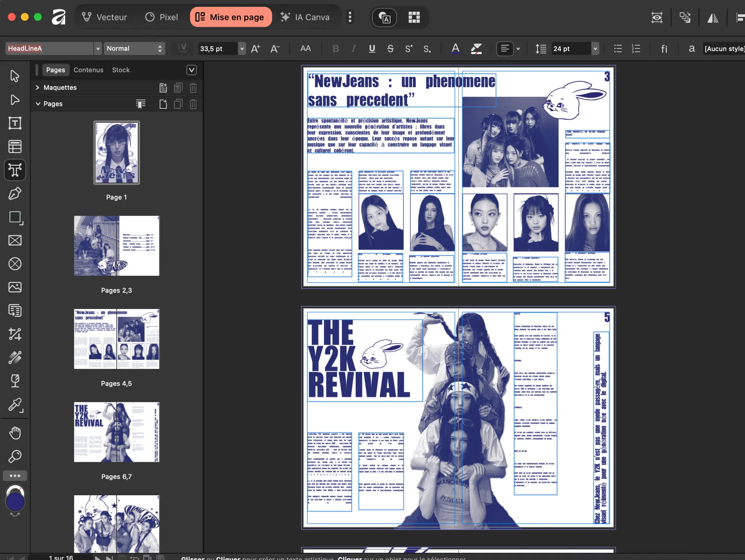Pick the Frame Text tool
Screen dimensions: 745x560
15,123
